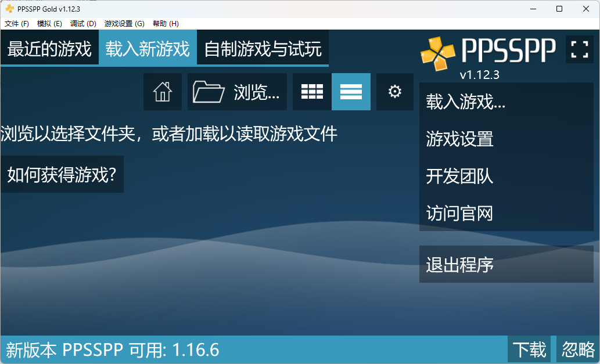The image size is (600, 364).
Task: Click the v1.12.3 version label
Action: pyautogui.click(x=479, y=74)
